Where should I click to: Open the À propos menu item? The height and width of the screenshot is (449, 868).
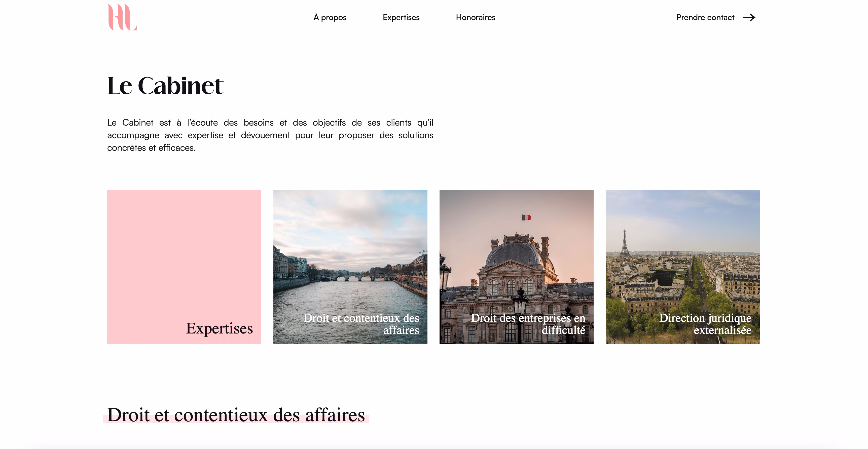[330, 18]
